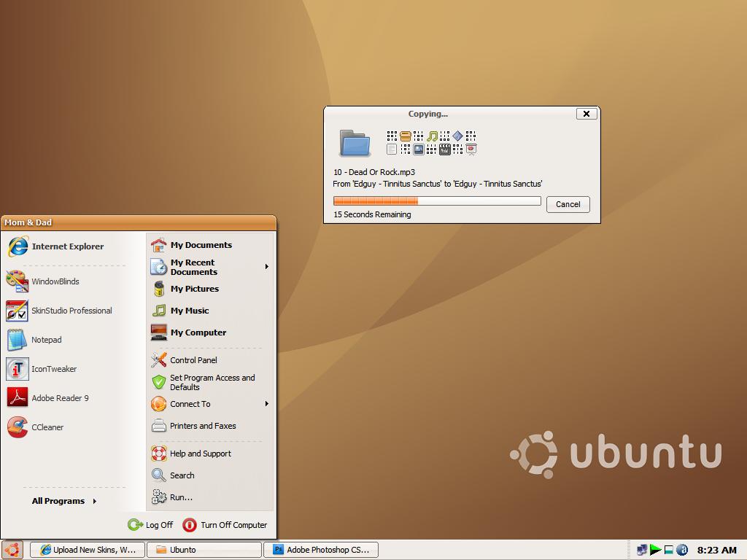Switch to Adobe Photoshop taskbar button

[321, 550]
